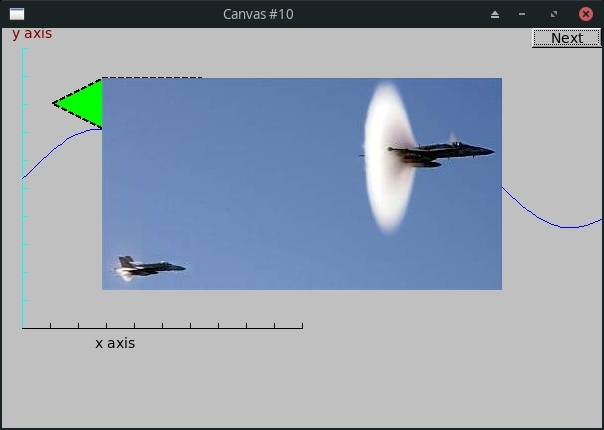Click the small jet at bottom left of image
The image size is (604, 430).
[x=150, y=267]
